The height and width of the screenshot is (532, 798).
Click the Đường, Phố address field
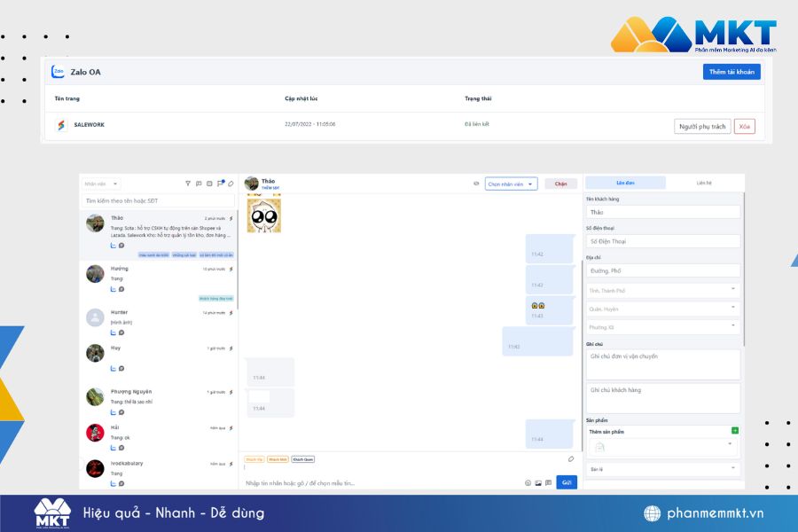tap(663, 270)
